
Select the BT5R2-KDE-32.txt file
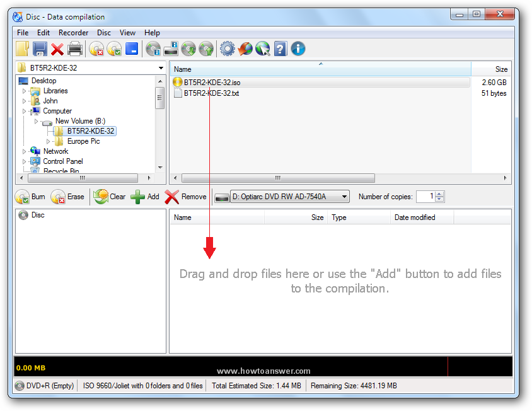tap(211, 93)
